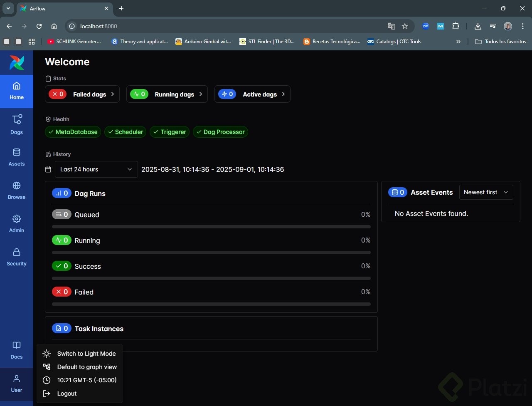Click the calendar icon beside Last 24 hours

(x=48, y=169)
